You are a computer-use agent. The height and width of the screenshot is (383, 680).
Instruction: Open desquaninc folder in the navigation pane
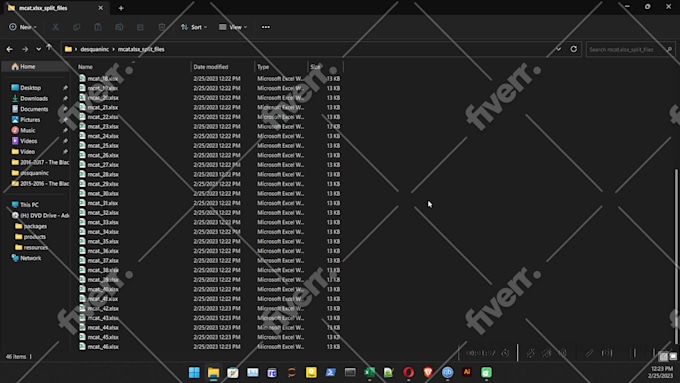coord(34,173)
